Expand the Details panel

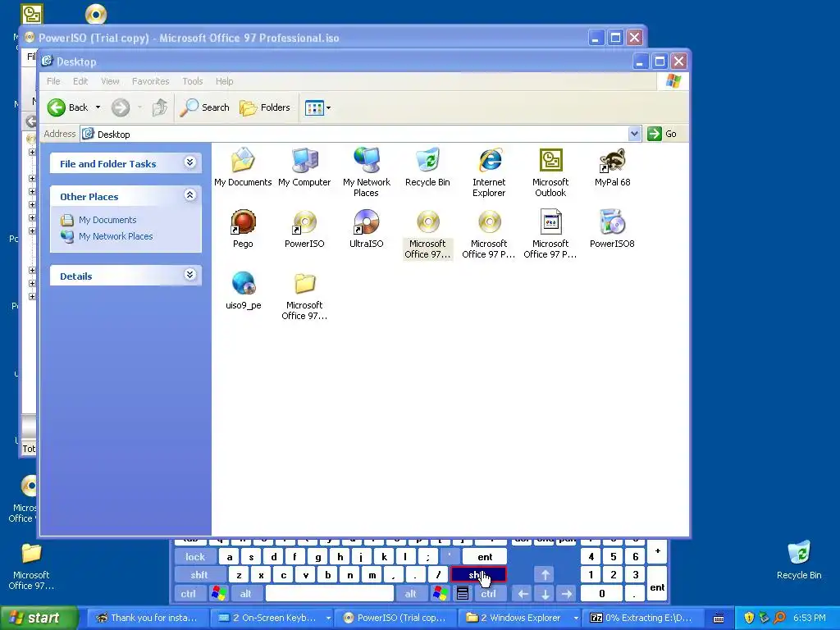coord(189,275)
